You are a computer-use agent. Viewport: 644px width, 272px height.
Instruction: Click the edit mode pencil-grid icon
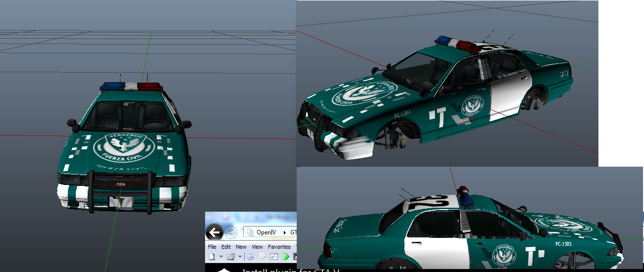click(x=263, y=257)
